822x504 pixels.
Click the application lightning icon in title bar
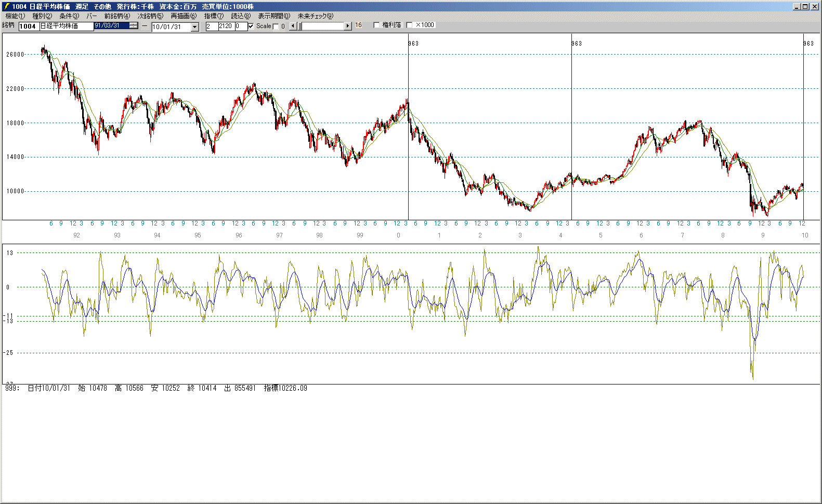(7, 6)
